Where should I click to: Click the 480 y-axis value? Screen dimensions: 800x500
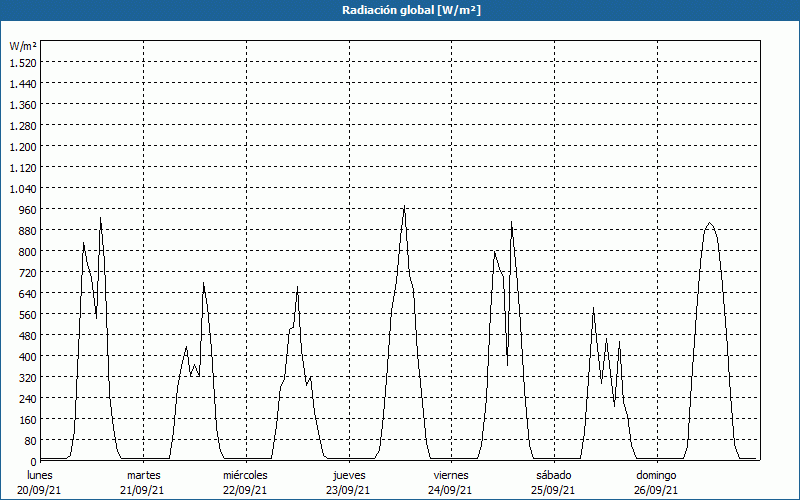coord(28,335)
